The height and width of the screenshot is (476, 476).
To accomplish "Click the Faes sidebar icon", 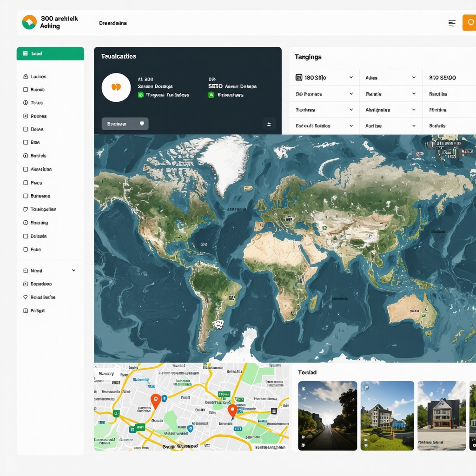I will point(26,182).
